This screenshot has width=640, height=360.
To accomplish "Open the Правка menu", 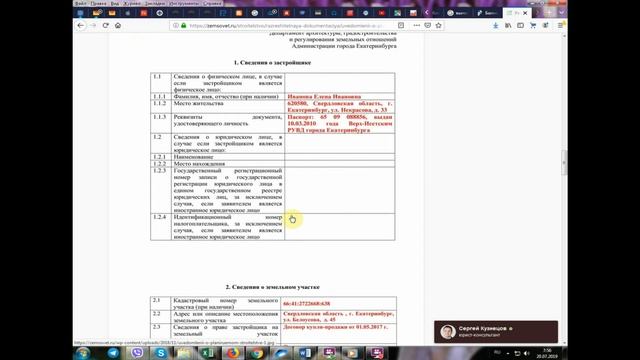I will 98,3.
